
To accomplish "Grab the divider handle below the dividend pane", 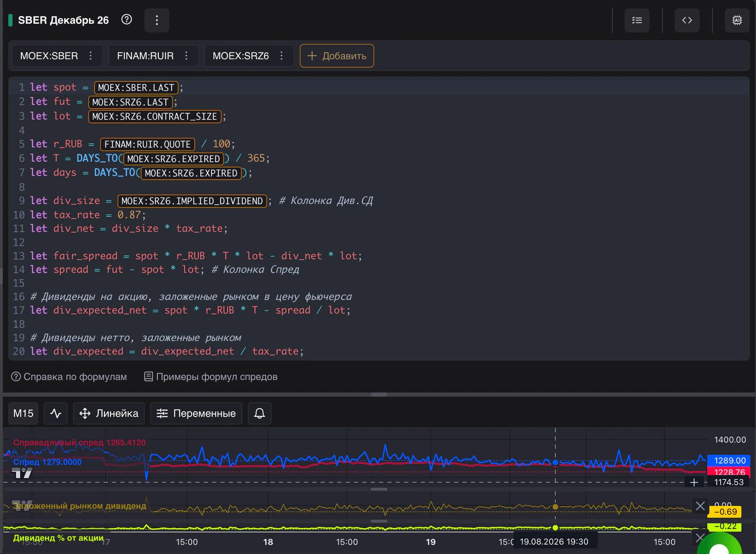I will 379,521.
